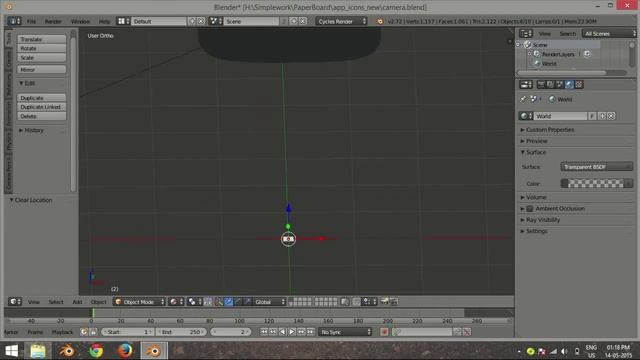640x360 pixels.
Task: Click the OpenGL render animation icon
Action: coord(394,302)
